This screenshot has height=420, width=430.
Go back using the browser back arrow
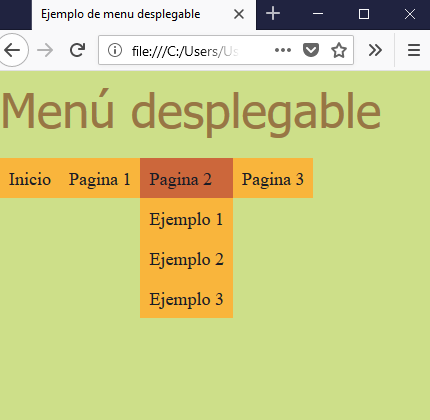(13, 51)
